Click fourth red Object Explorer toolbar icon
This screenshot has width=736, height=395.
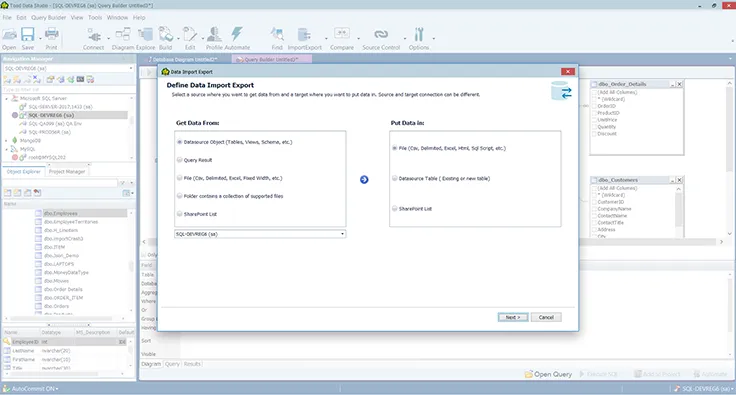point(37,193)
